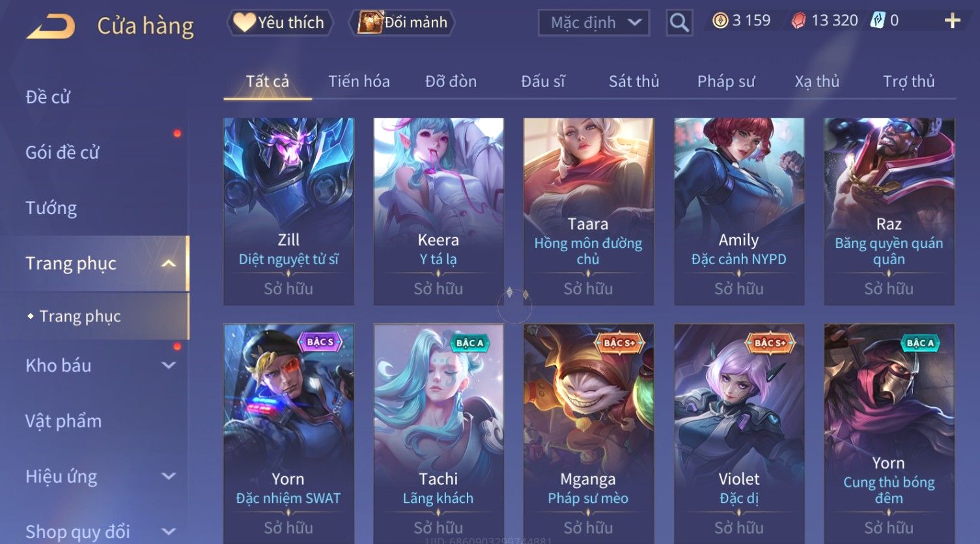Click the blue ticket currency icon
The image size is (980, 544).
pos(877,21)
